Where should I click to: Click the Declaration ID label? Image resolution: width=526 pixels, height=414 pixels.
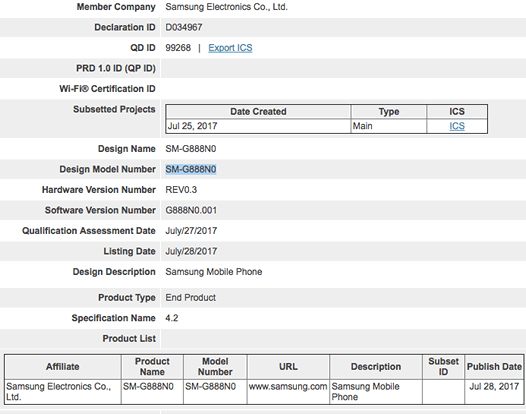point(125,28)
